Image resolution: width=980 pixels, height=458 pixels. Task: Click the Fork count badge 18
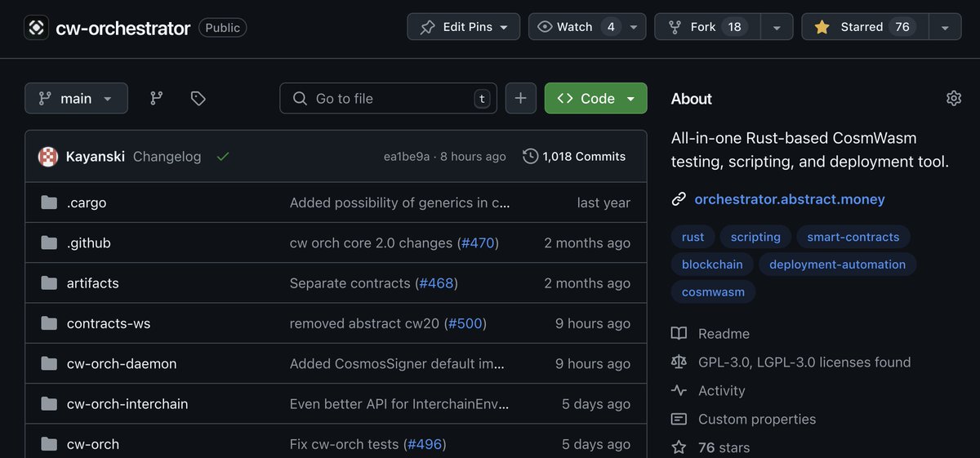point(734,27)
